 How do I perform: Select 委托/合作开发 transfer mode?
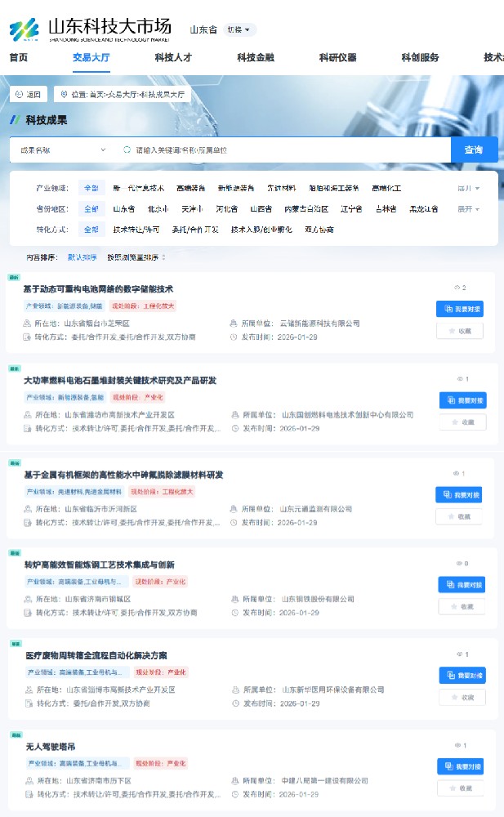[195, 230]
